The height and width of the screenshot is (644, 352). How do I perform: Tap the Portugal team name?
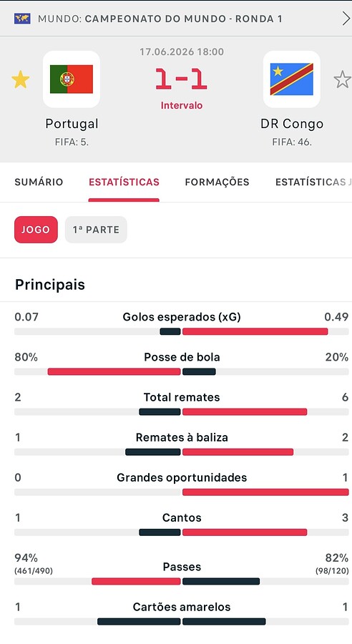72,124
